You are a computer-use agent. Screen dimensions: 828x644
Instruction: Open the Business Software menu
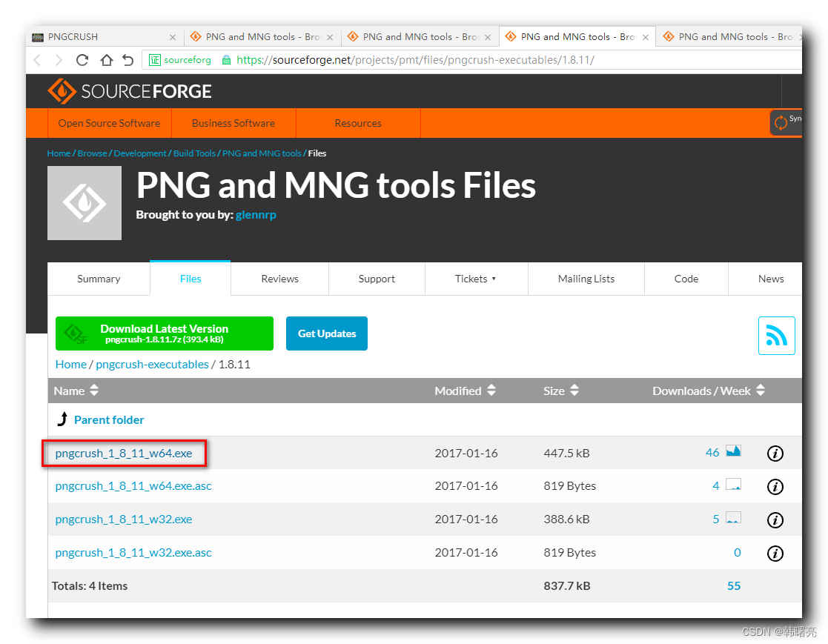pos(234,124)
